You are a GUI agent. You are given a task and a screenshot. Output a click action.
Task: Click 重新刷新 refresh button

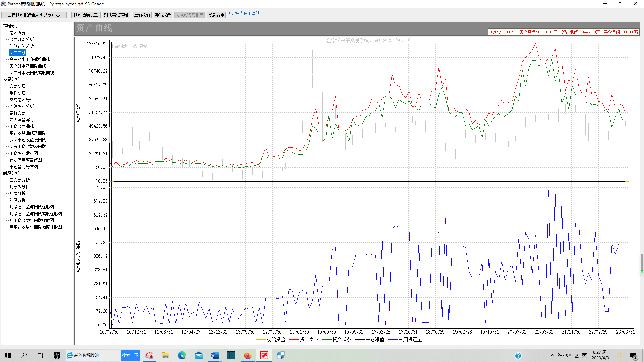click(x=142, y=15)
